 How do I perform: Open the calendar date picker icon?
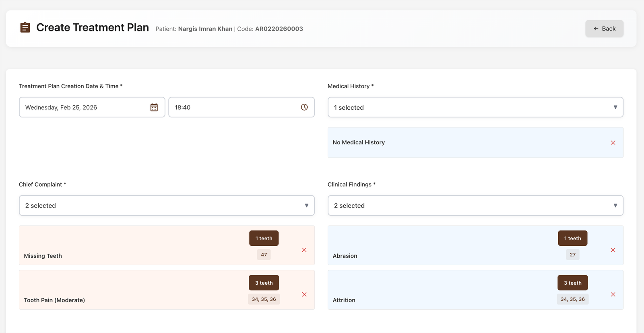tap(154, 107)
